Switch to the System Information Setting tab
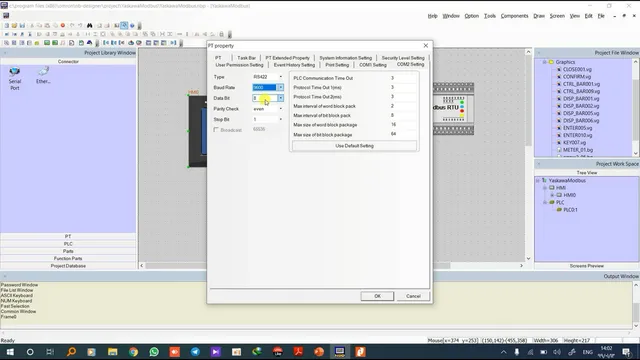This screenshot has height=360, width=640. pos(346,58)
